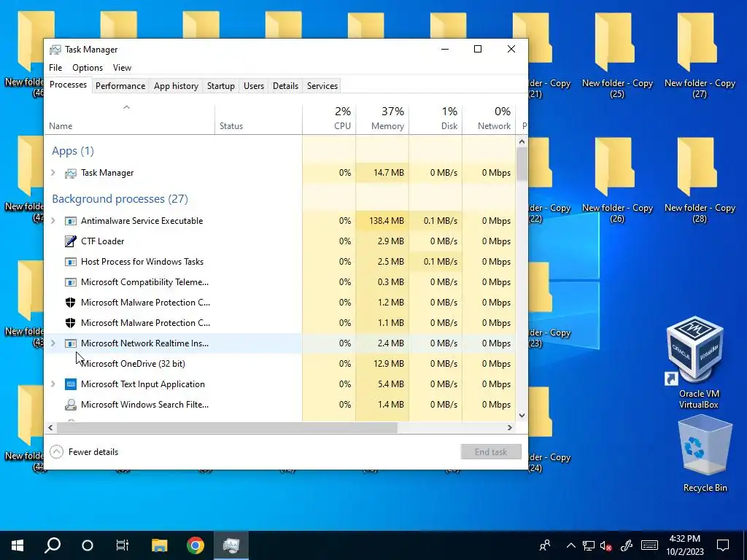Screen dimensions: 747x560
Task: Open the People icon in system tray
Action: pyautogui.click(x=545, y=545)
